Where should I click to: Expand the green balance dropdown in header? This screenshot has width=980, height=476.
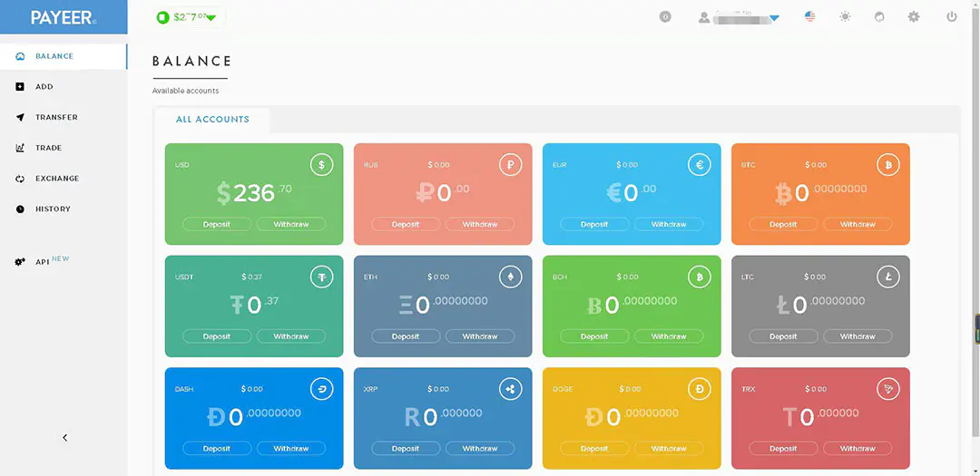211,18
